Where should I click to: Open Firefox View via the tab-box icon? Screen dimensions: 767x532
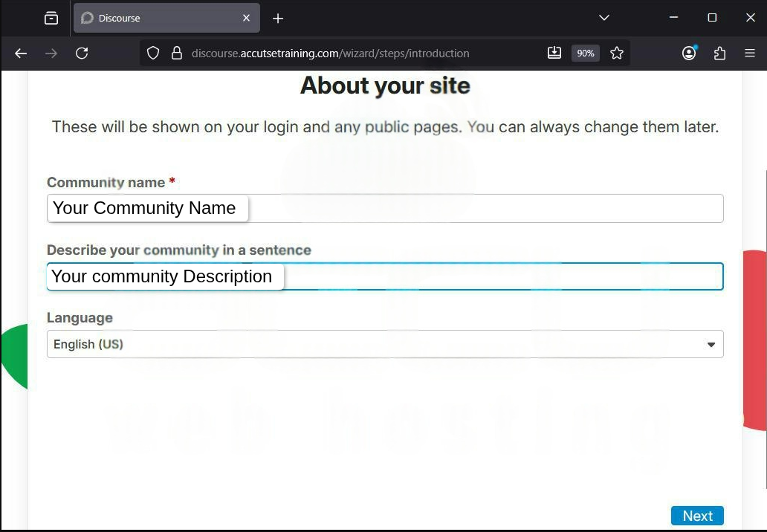[x=51, y=18]
